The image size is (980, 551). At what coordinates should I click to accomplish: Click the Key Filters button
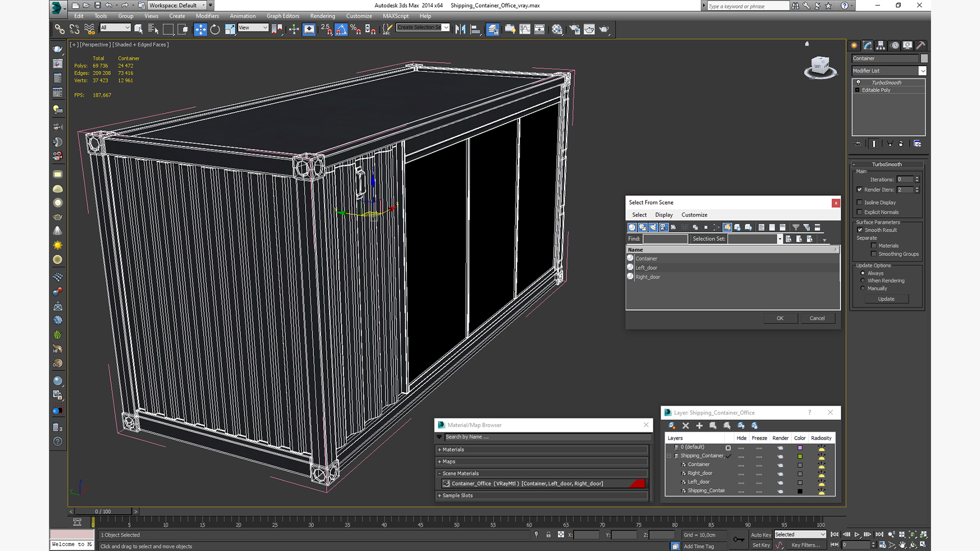point(805,545)
